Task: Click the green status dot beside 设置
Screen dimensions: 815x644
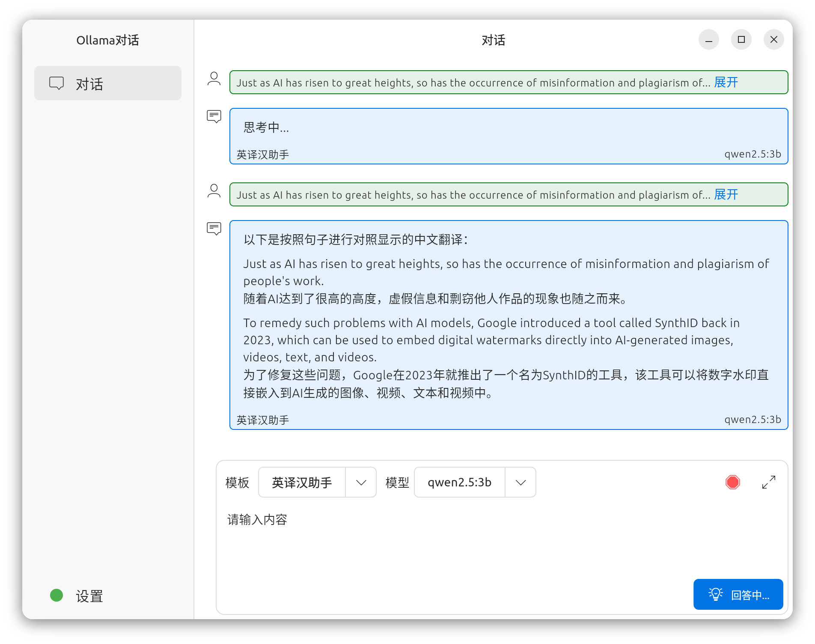Action: [57, 595]
